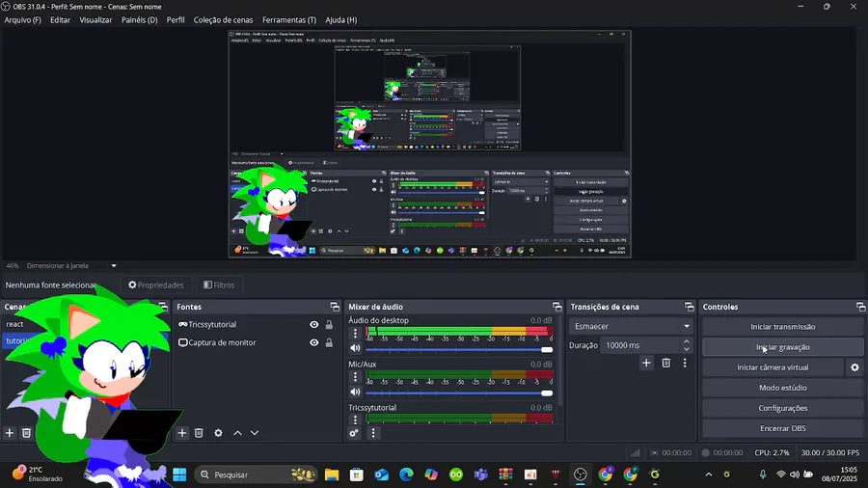868x488 pixels.
Task: Select Tricssytutorial source row
Action: [x=257, y=325]
